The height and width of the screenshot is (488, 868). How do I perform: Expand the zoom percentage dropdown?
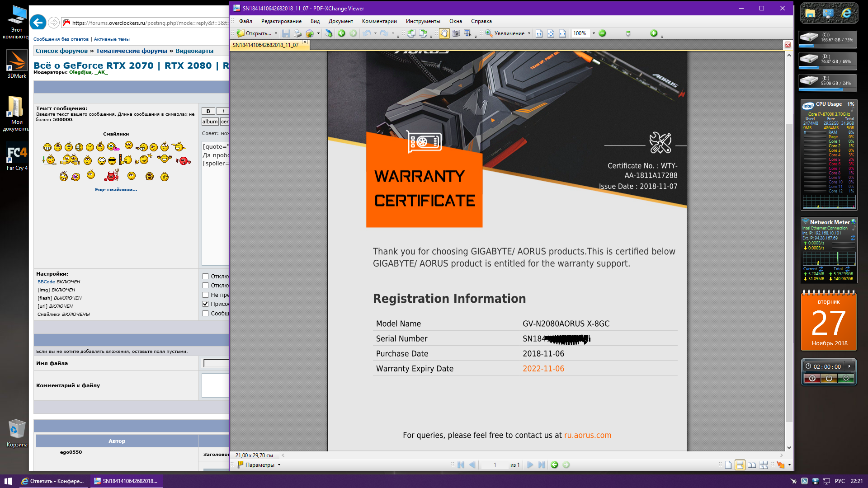(594, 33)
